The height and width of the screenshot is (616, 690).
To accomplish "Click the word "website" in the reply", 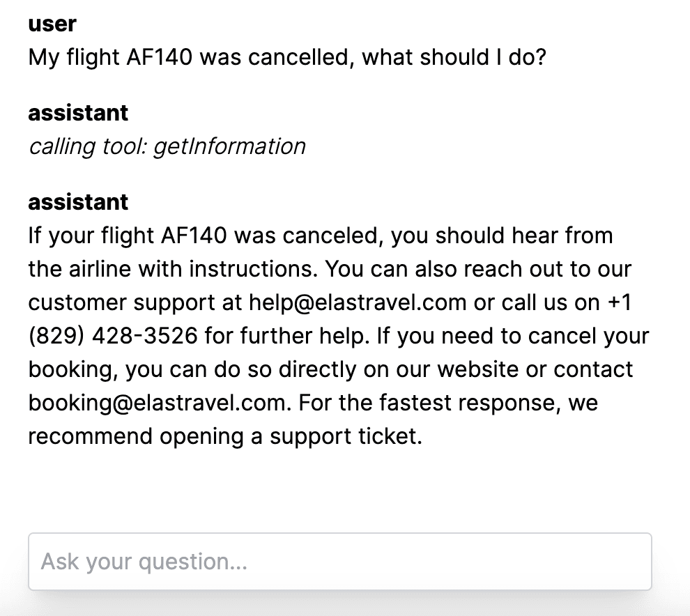I will point(475,369).
